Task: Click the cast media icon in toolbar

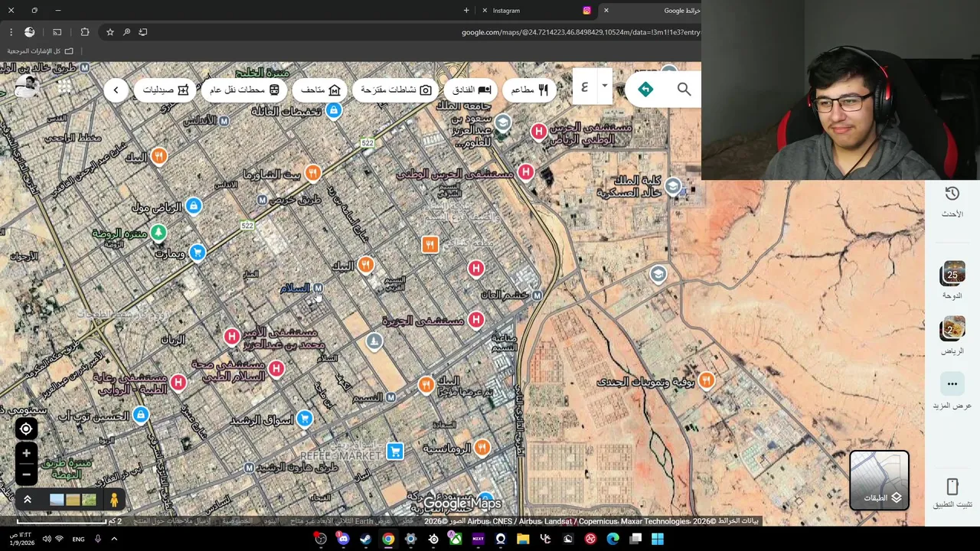Action: click(57, 32)
